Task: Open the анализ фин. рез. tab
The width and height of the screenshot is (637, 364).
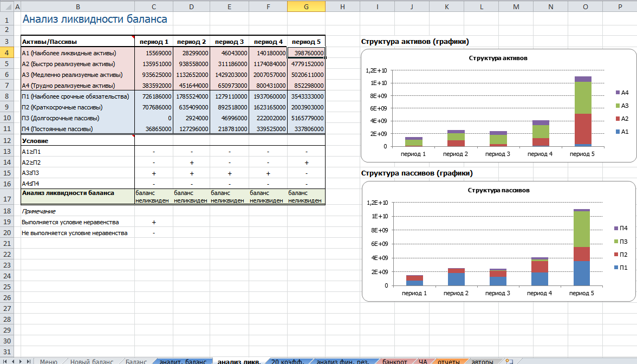Action: click(342, 361)
